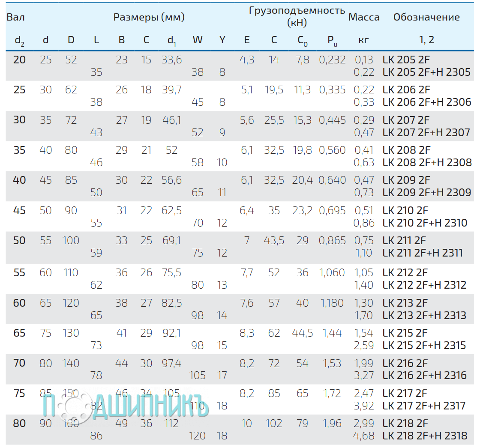The width and height of the screenshot is (477, 448).
Task: Click d1 value 69,1
Action: (171, 241)
